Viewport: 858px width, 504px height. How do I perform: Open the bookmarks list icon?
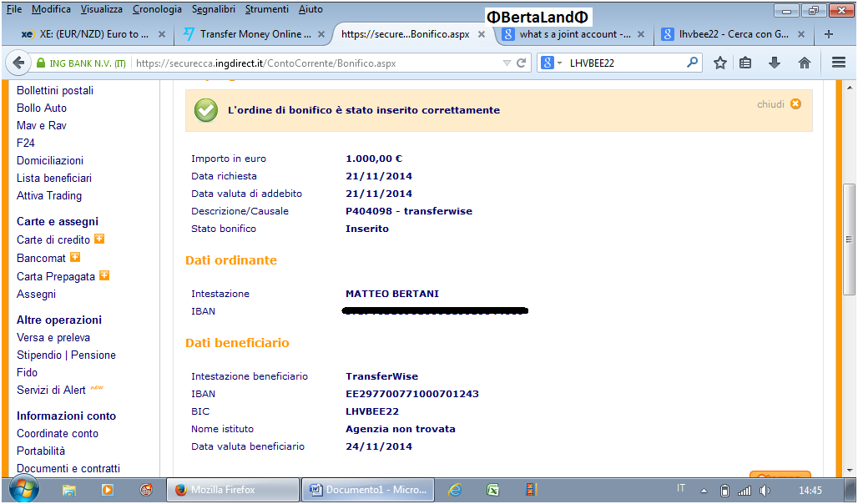pos(745,63)
